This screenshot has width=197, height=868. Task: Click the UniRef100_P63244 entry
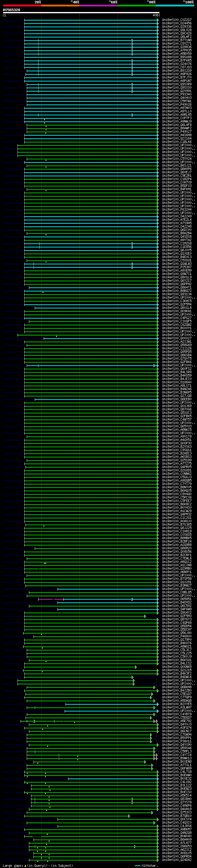click(177, 210)
